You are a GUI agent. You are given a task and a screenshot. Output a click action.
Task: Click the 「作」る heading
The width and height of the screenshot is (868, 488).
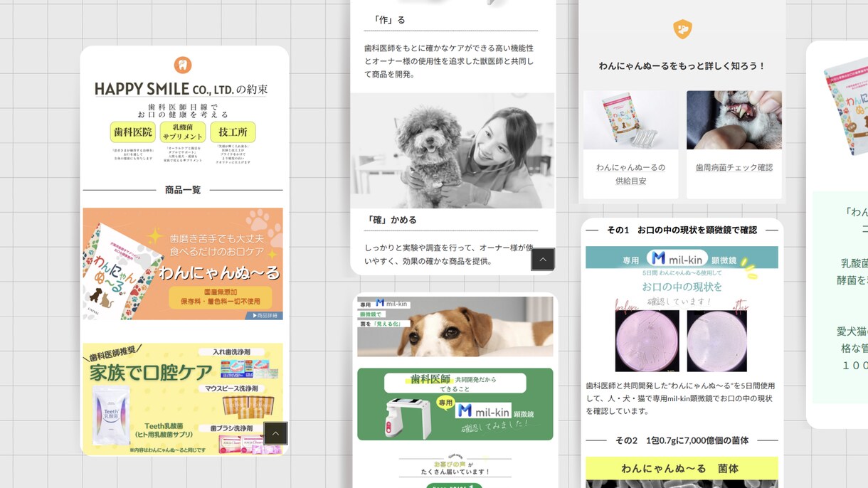point(389,20)
